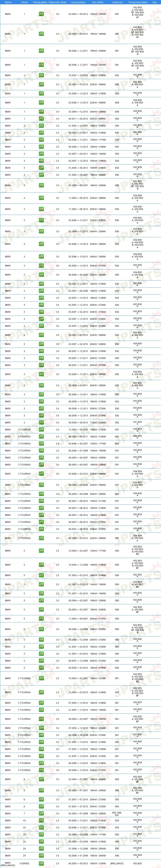Click the N55 B30 engine code cell
161x868 pixels.
pyautogui.click(x=138, y=112)
